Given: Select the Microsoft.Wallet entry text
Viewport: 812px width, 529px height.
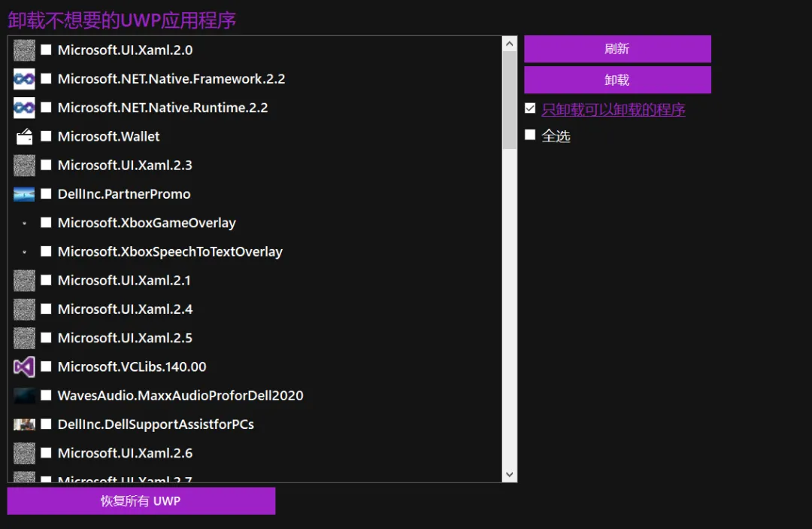Looking at the screenshot, I should [x=109, y=137].
